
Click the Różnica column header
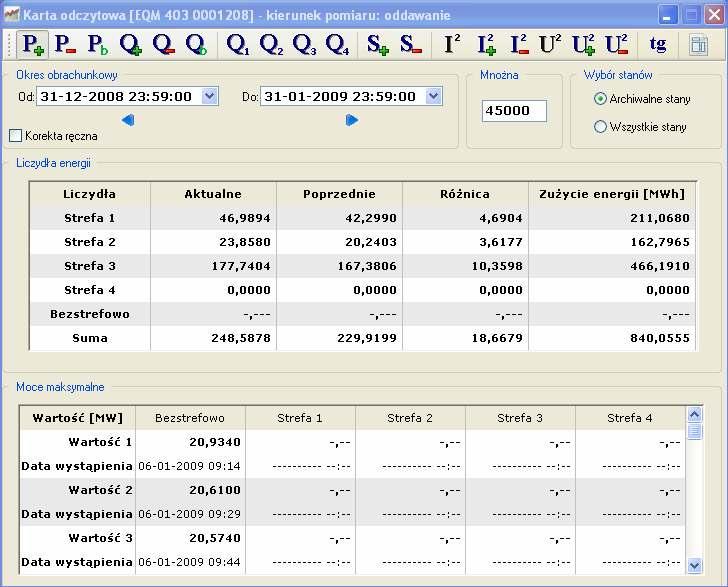(x=465, y=194)
